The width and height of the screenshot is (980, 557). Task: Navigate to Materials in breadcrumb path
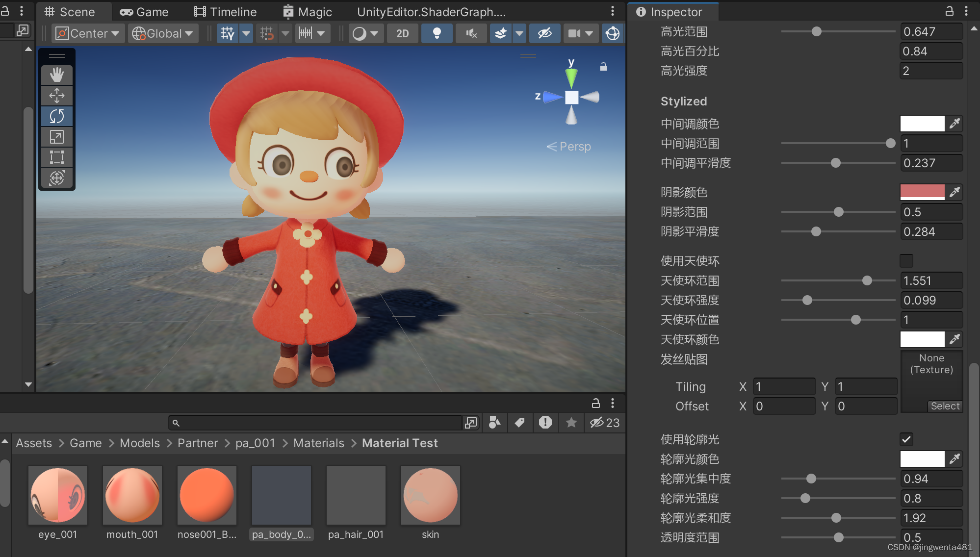[319, 443]
